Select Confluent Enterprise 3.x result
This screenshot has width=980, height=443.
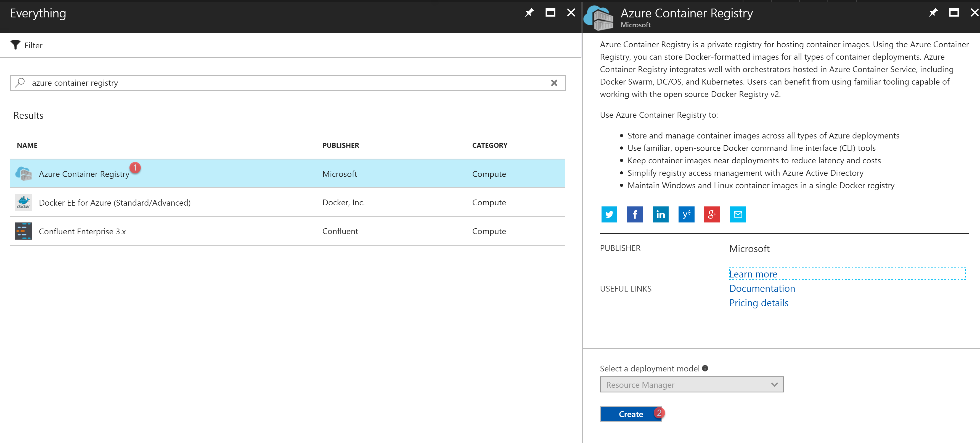tap(287, 231)
